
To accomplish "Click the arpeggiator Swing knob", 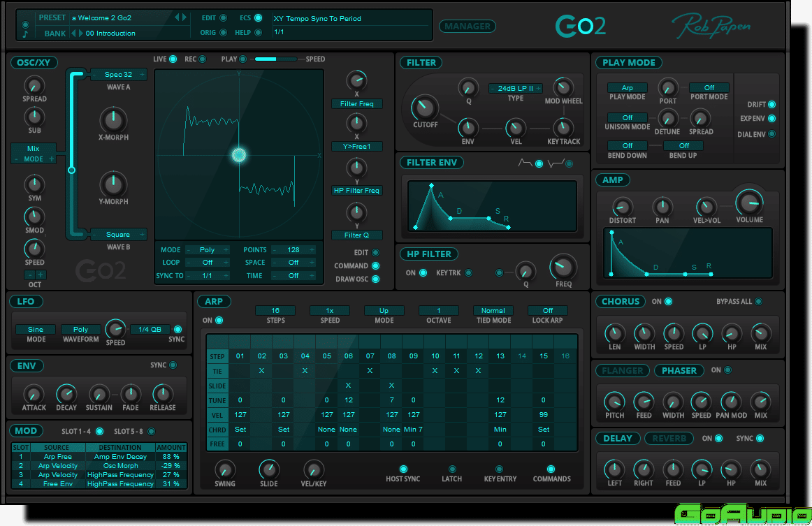I will point(225,470).
